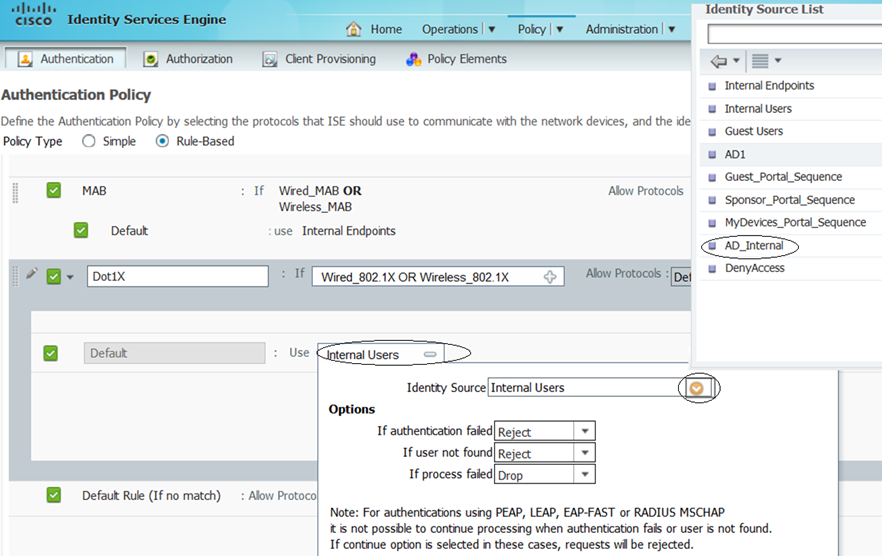The height and width of the screenshot is (556, 882).
Task: Select DenyAccess in the Identity Source List
Action: [754, 268]
